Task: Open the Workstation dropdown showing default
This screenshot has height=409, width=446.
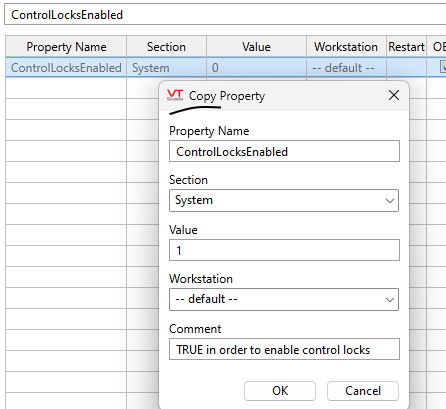Action: click(x=284, y=299)
